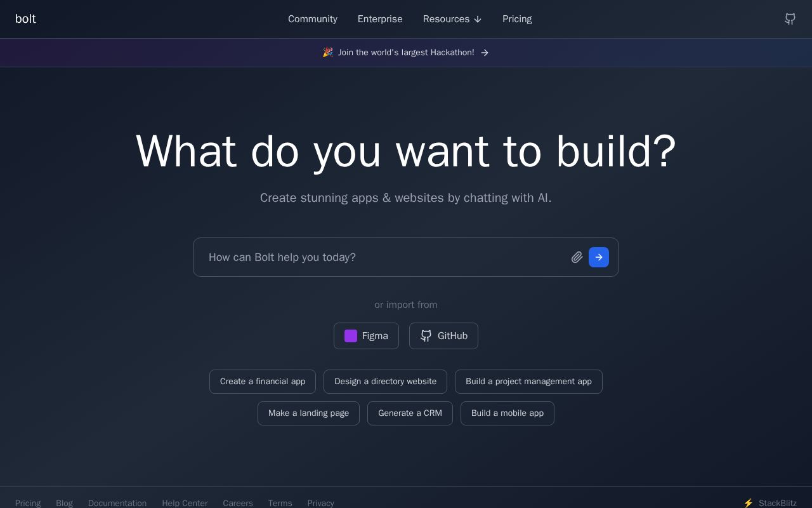
Task: Click 'What do you want to build?' heading
Action: (x=406, y=152)
